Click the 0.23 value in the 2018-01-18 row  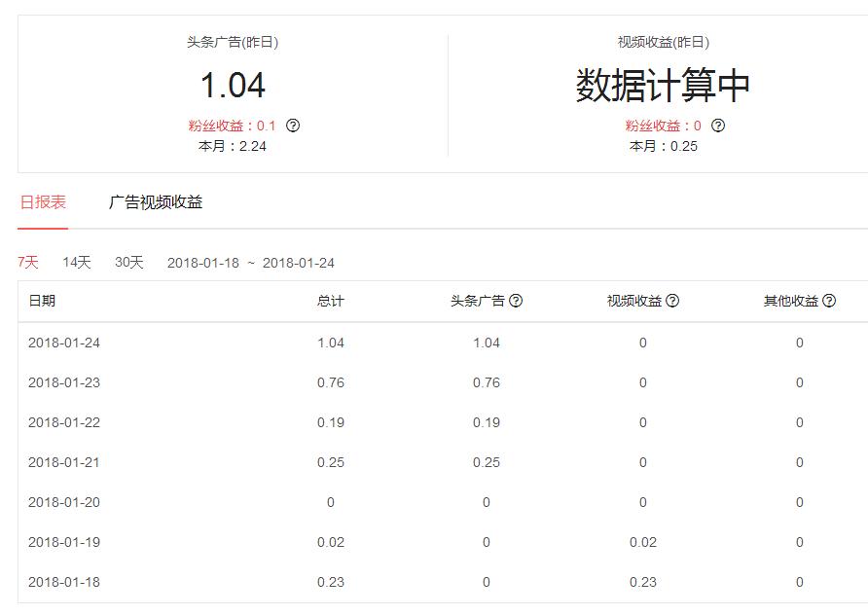pyautogui.click(x=329, y=582)
